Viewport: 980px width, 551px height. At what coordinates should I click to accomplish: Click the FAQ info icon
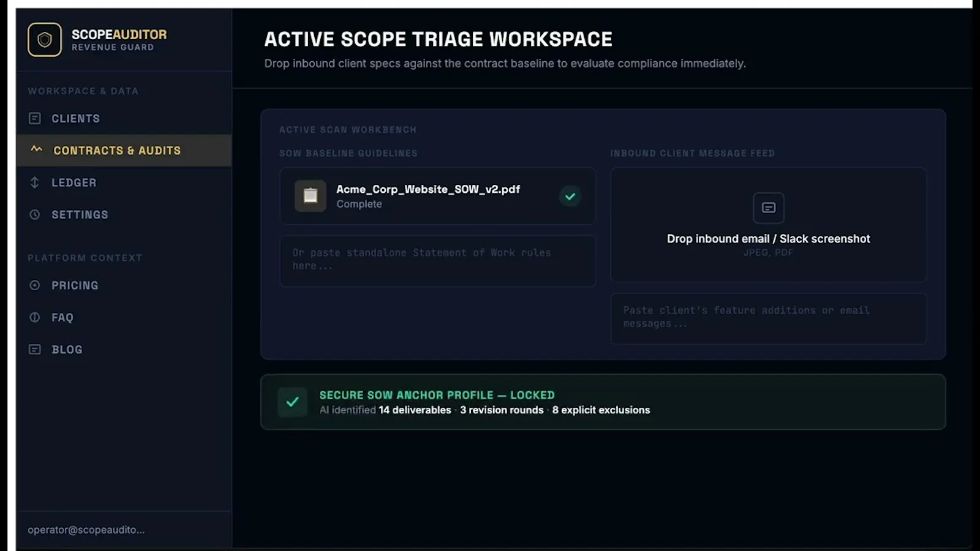(35, 317)
